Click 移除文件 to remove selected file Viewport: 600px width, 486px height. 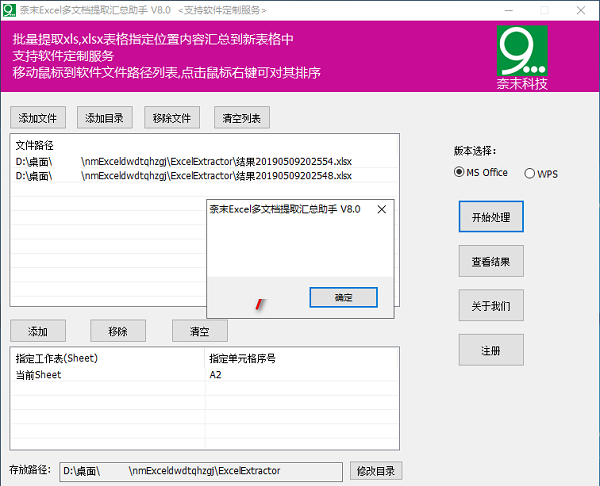172,117
